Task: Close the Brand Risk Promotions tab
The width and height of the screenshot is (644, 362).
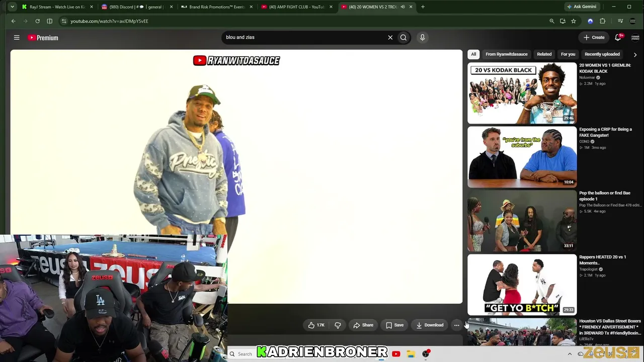Action: pos(251,7)
